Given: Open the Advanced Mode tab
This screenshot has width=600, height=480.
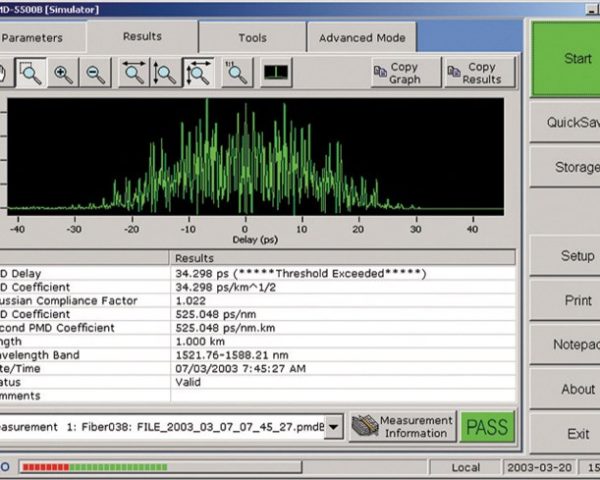Looking at the screenshot, I should coord(362,38).
